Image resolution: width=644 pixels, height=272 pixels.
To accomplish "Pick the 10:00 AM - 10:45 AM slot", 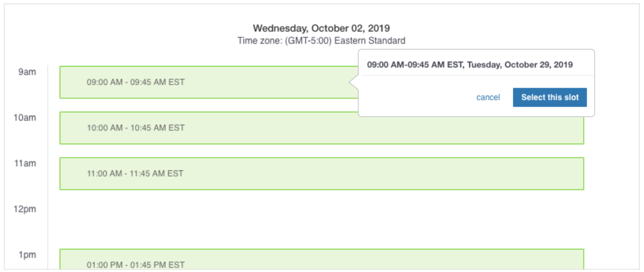I will click(x=322, y=128).
